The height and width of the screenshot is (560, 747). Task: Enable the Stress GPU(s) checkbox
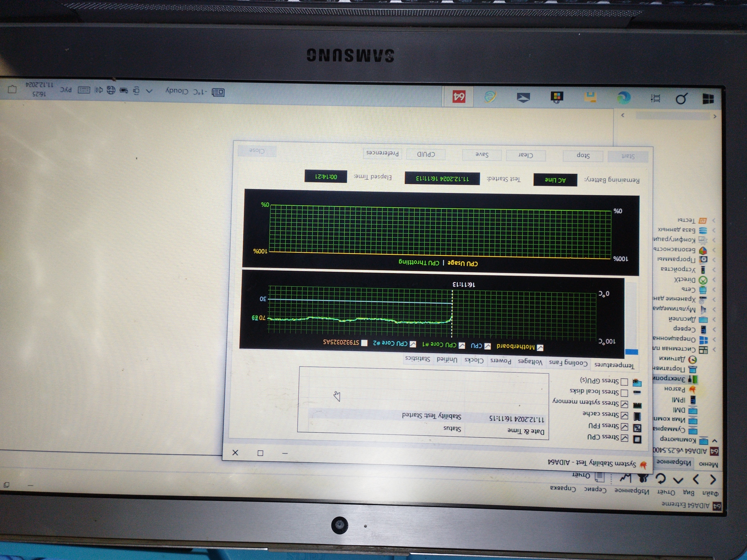click(x=624, y=382)
